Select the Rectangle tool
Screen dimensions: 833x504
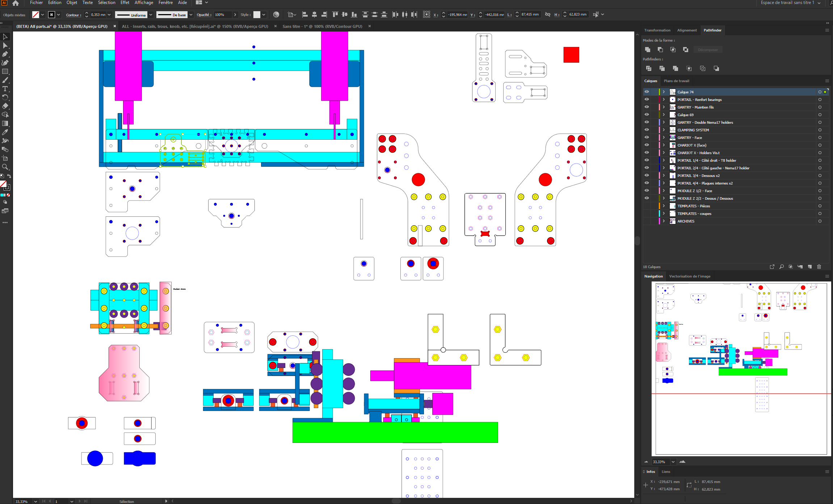[5, 72]
